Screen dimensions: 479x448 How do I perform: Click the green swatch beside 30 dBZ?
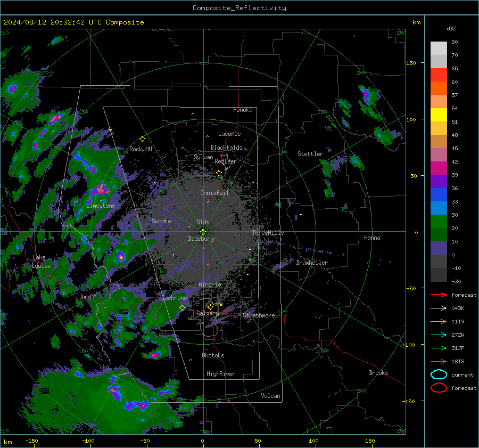point(439,222)
